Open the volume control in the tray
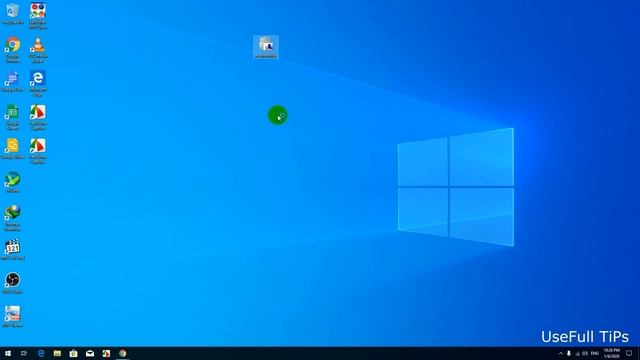This screenshot has width=640, height=360. pyautogui.click(x=585, y=353)
